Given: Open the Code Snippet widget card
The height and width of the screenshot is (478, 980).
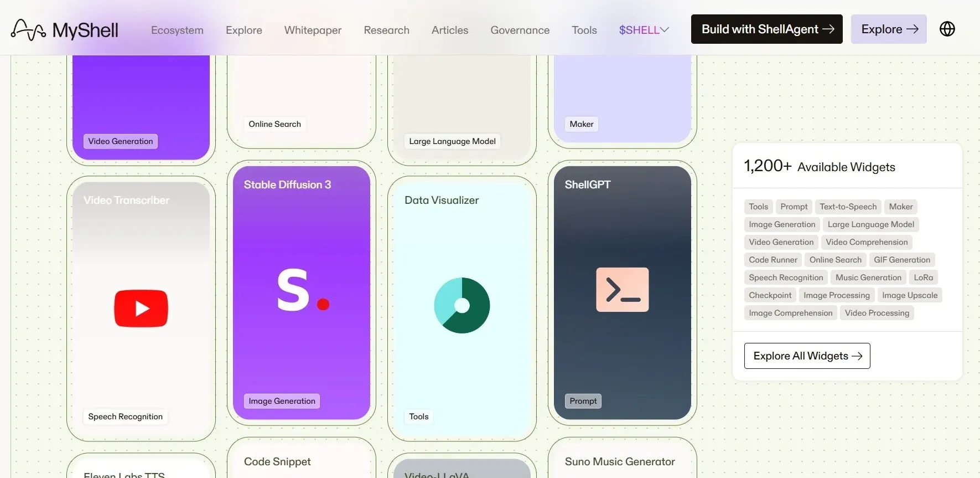Looking at the screenshot, I should [x=302, y=459].
